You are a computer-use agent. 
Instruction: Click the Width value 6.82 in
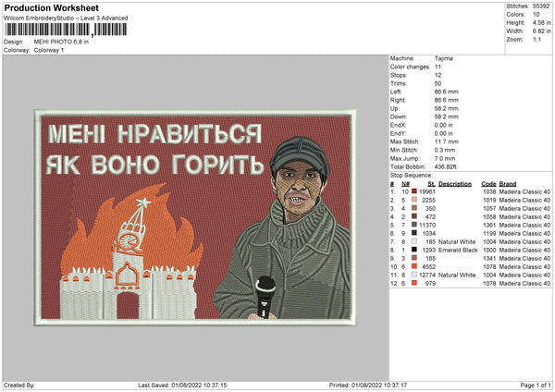(541, 31)
